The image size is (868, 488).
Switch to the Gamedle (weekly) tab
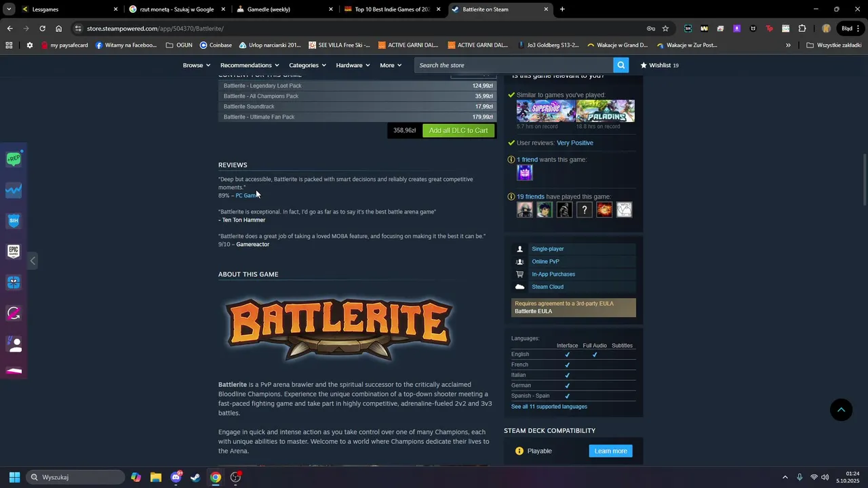click(x=285, y=9)
